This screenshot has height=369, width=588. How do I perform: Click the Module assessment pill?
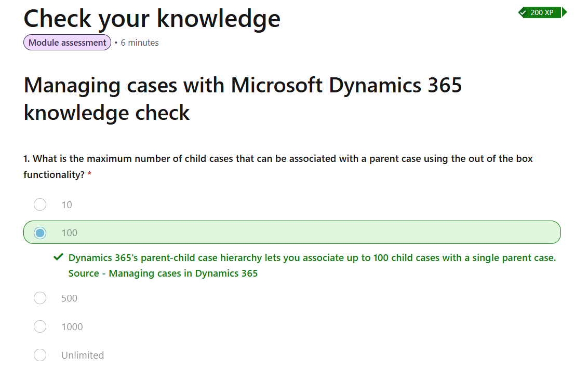(68, 43)
